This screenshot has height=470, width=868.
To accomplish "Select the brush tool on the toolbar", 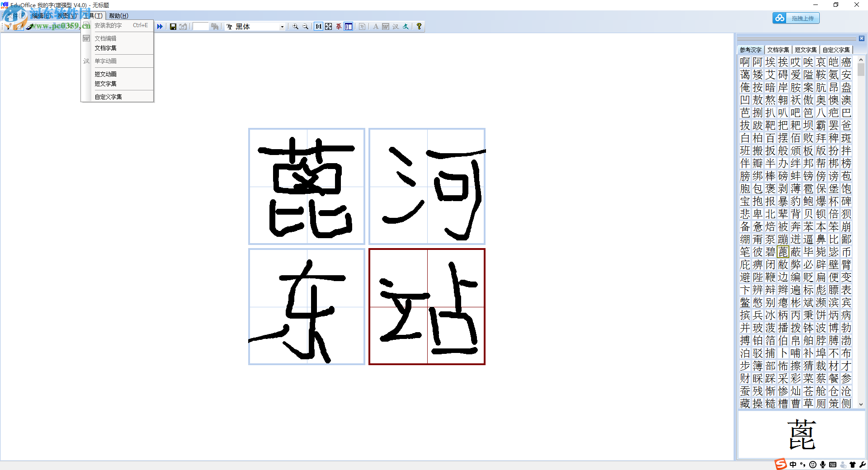I will (x=30, y=27).
